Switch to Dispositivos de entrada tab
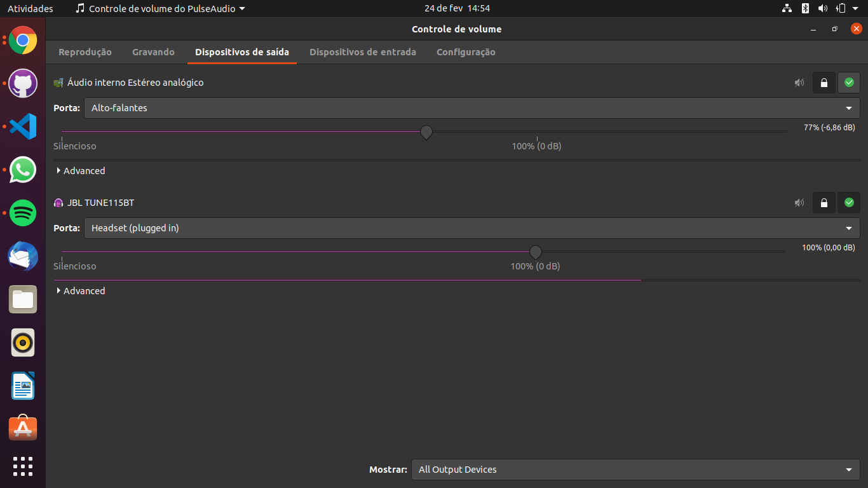The image size is (868, 488). pyautogui.click(x=363, y=52)
